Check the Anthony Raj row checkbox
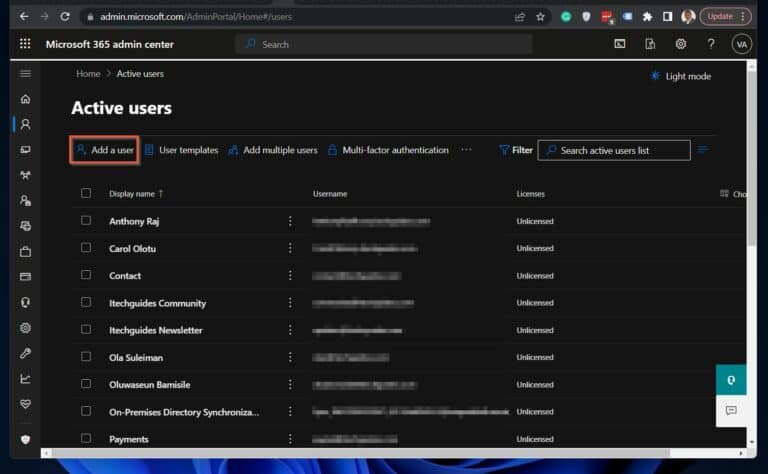Image resolution: width=768 pixels, height=474 pixels. (x=86, y=220)
